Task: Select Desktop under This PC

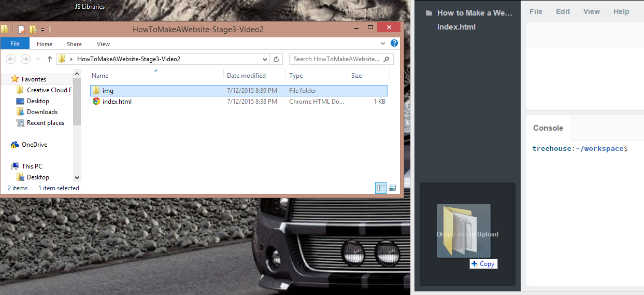Action: 38,177
